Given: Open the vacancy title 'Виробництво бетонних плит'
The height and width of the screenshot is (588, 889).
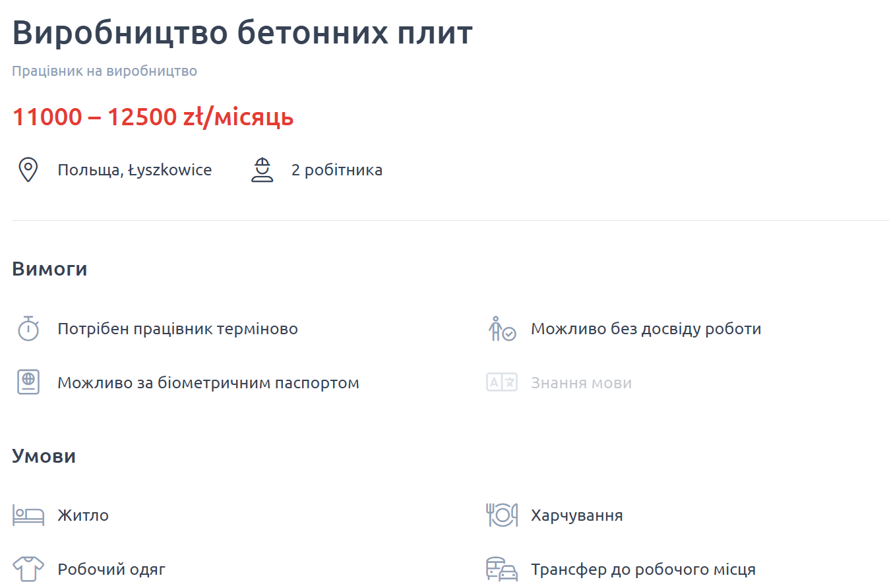Looking at the screenshot, I should click(242, 32).
